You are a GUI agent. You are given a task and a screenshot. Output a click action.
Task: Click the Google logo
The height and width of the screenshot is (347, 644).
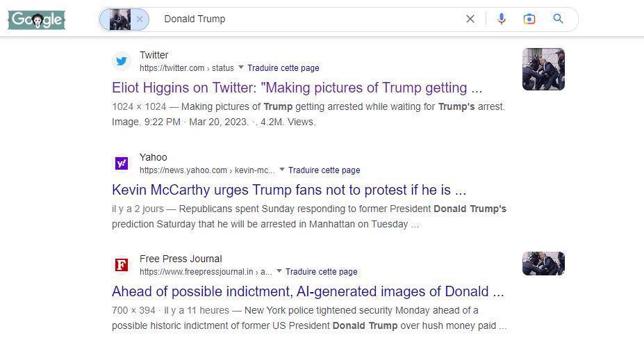point(37,20)
